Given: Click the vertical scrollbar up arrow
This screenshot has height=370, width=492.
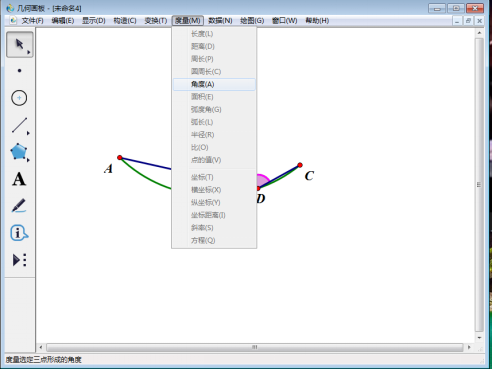Looking at the screenshot, I should (x=479, y=33).
